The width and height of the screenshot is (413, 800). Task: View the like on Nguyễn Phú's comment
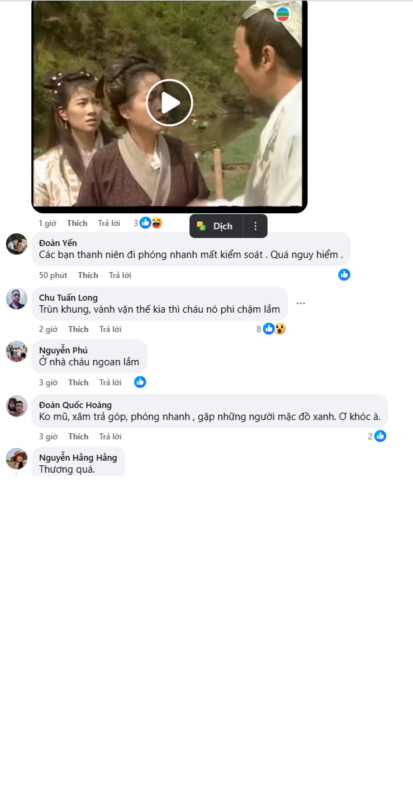(140, 382)
